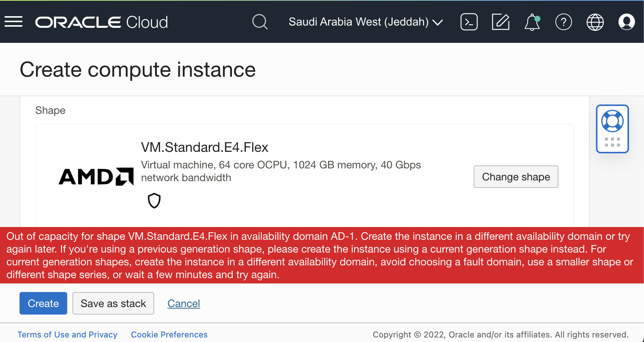Open the user profile avatar
This screenshot has width=644, height=342.
[627, 22]
